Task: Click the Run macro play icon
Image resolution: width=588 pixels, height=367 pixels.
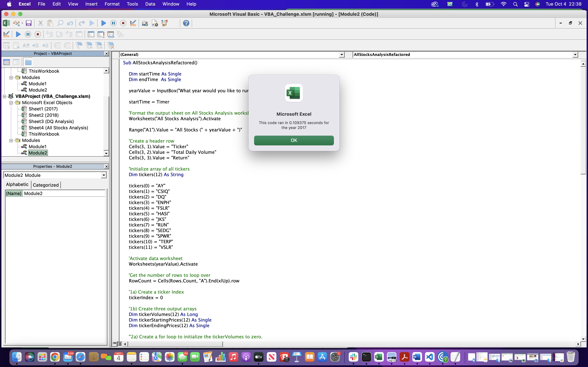Action: click(x=103, y=23)
